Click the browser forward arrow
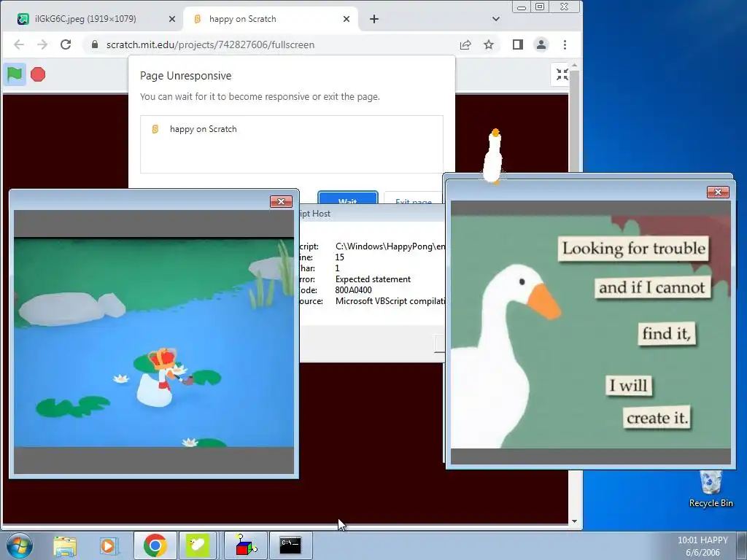Viewport: 747px width, 560px height. [42, 44]
